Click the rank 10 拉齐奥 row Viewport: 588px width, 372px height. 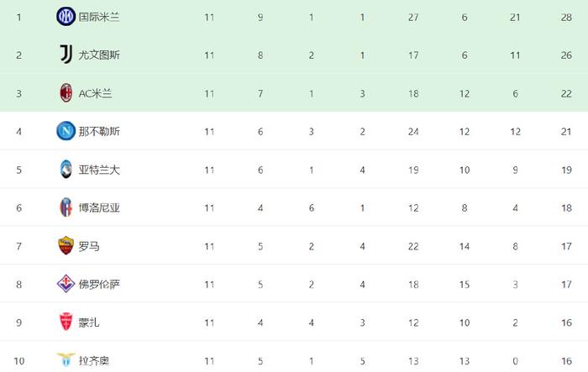pos(294,360)
